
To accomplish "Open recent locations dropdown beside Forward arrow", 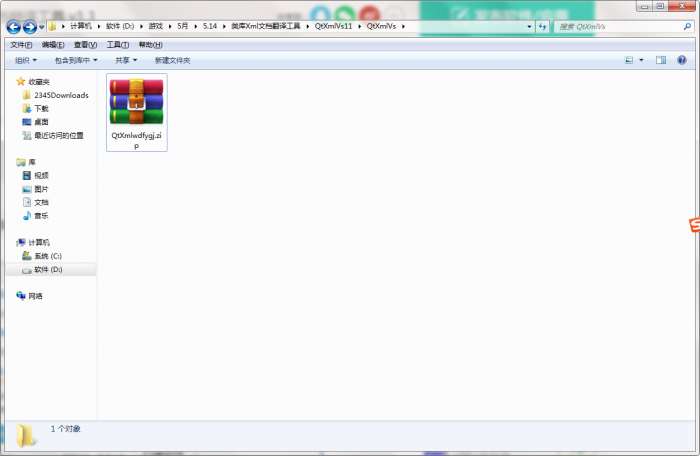I will click(x=42, y=27).
